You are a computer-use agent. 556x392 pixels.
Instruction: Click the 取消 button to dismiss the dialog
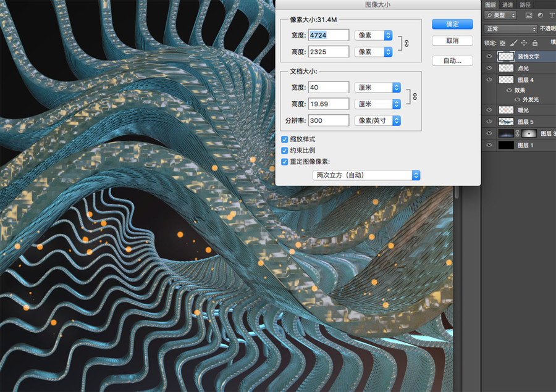[x=452, y=41]
